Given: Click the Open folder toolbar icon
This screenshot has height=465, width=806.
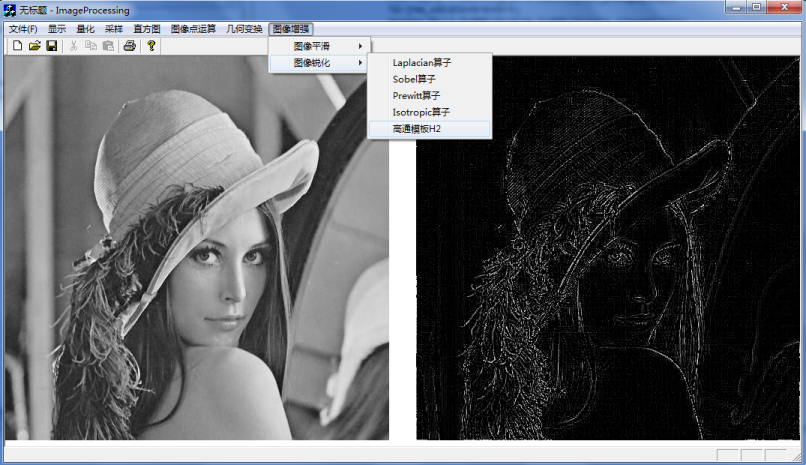Looking at the screenshot, I should click(x=34, y=46).
